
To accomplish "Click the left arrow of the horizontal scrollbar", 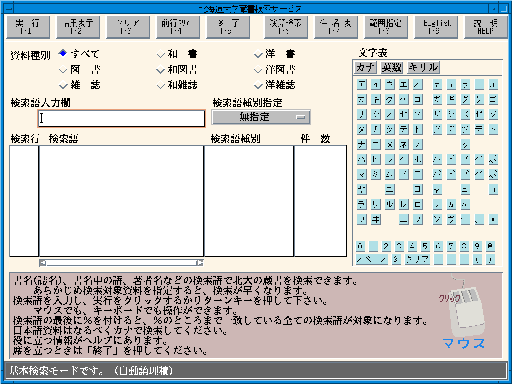I will coord(43,263).
